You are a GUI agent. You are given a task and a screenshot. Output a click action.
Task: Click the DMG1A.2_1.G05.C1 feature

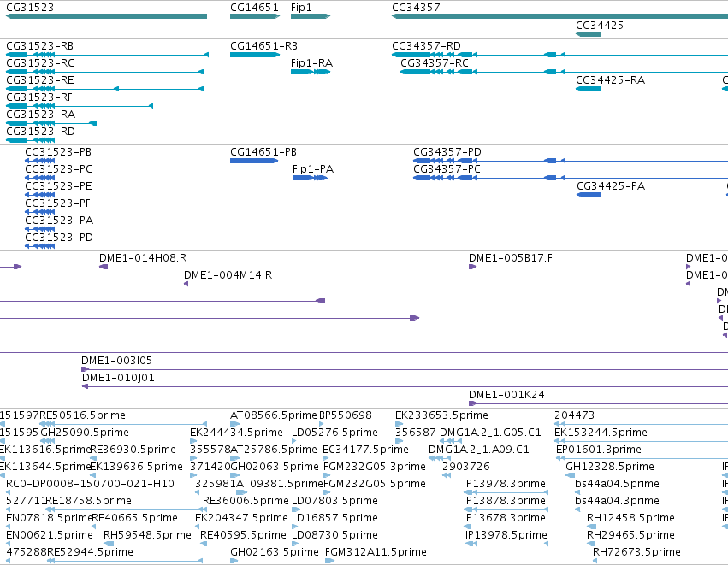451,441
